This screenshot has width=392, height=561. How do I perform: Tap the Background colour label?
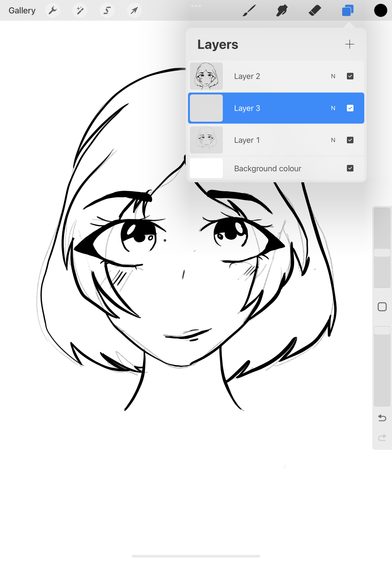point(268,168)
